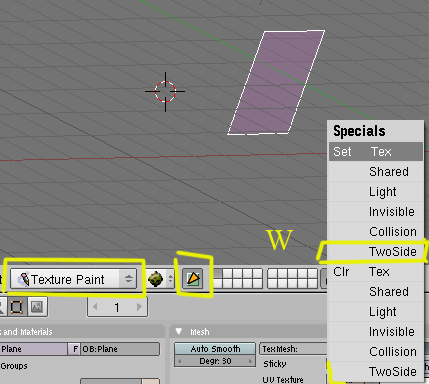The image size is (429, 384).
Task: Click the OB:Plane object name field
Action: 120,349
